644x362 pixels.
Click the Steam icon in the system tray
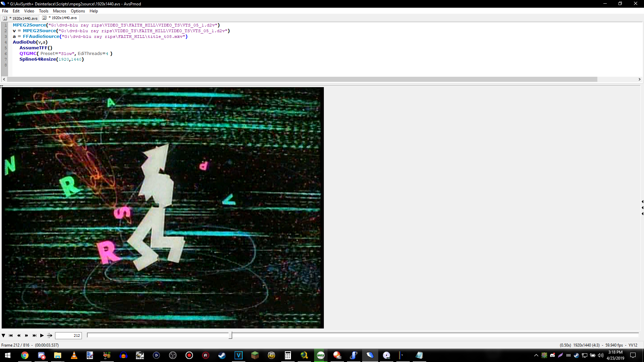click(x=577, y=355)
